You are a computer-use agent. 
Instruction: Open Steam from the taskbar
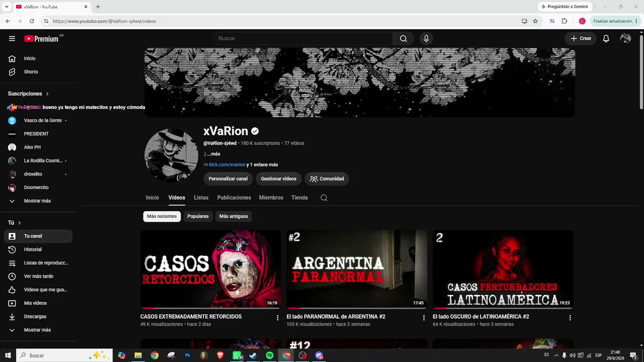coord(253,355)
